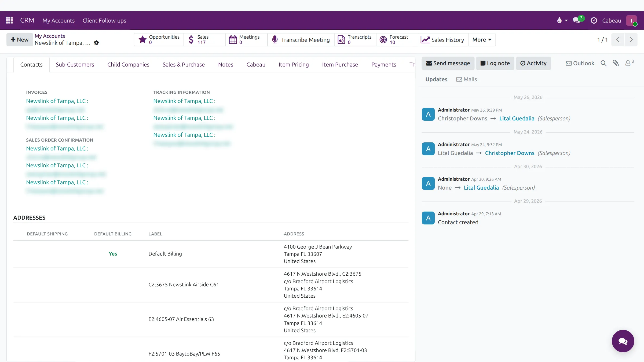The image size is (644, 362).
Task: Go to previous record arrow
Action: [618, 40]
